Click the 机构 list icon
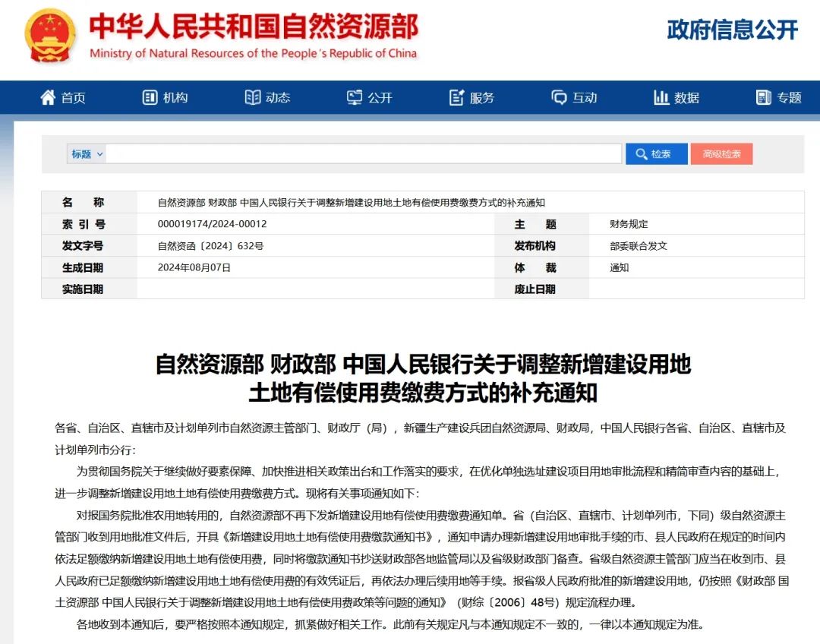This screenshot has height=644, width=820. click(x=150, y=97)
